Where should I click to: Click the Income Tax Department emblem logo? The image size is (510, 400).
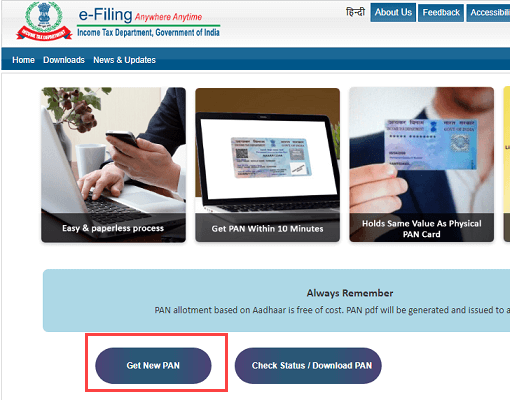pos(44,21)
